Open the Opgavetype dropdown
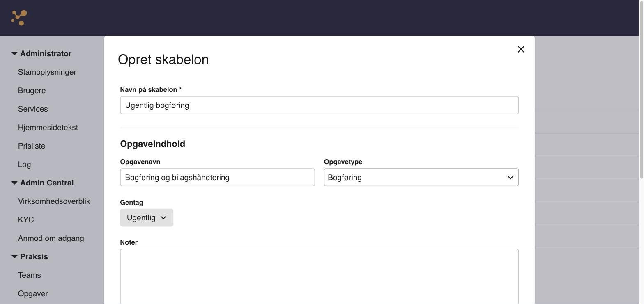644x304 pixels. pyautogui.click(x=421, y=177)
